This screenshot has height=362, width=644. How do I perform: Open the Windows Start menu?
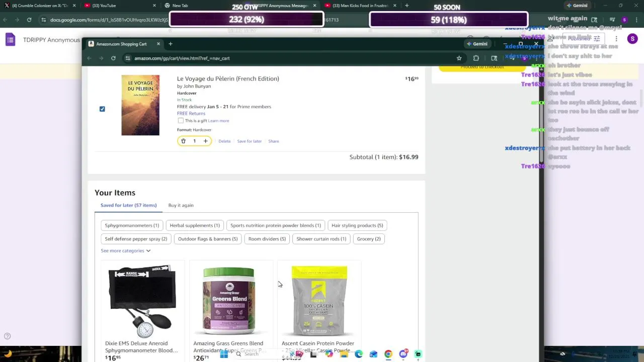[224, 354]
